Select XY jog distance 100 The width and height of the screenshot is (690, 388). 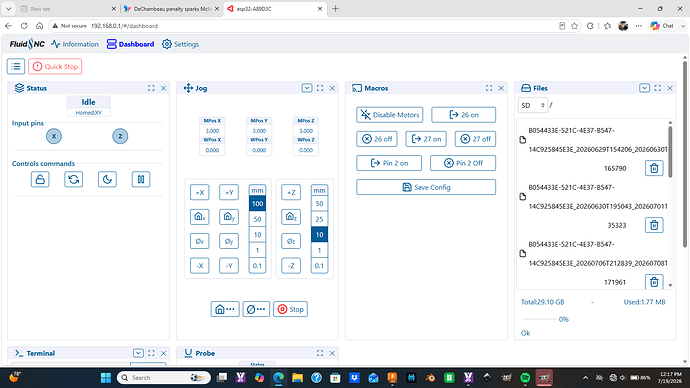(257, 204)
